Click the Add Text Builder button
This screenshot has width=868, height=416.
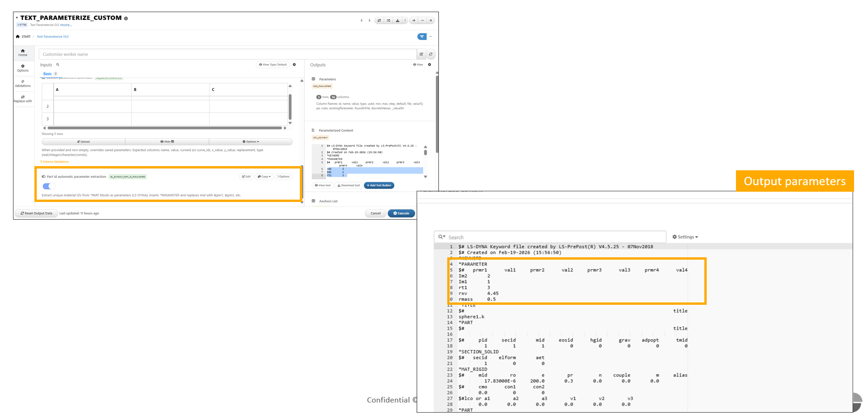pyautogui.click(x=379, y=185)
